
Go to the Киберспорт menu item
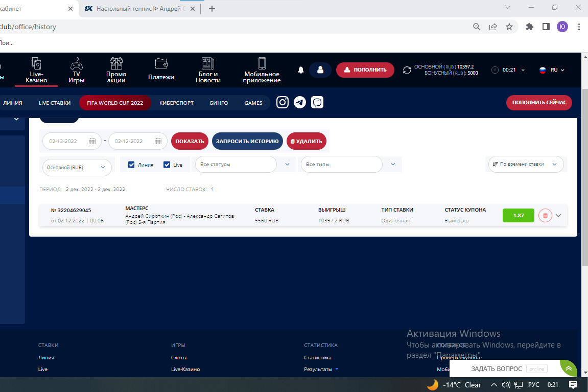pyautogui.click(x=176, y=103)
